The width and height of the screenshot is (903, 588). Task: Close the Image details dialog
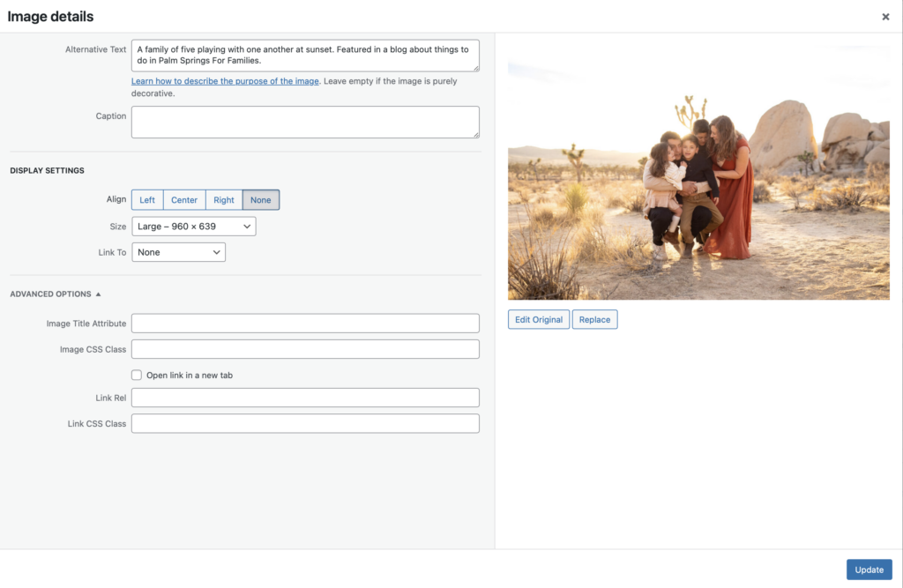click(885, 17)
